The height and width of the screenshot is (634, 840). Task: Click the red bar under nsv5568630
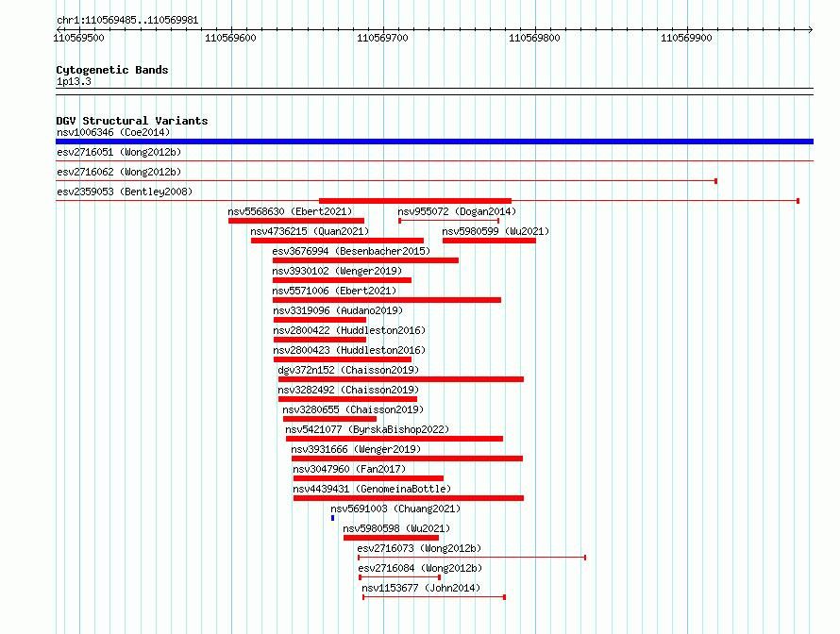(296, 221)
